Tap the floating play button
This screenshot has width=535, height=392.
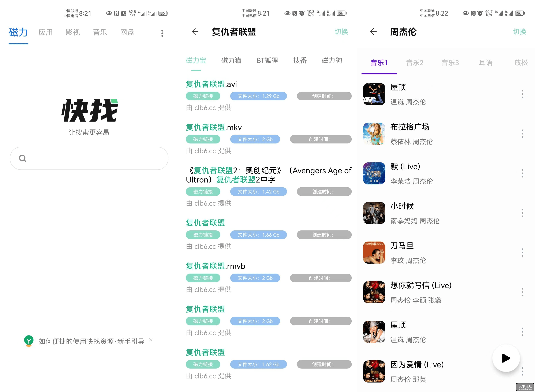506,358
